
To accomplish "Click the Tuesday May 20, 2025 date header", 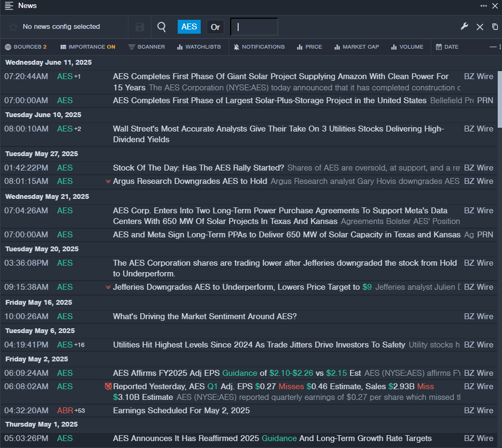I will [x=42, y=249].
